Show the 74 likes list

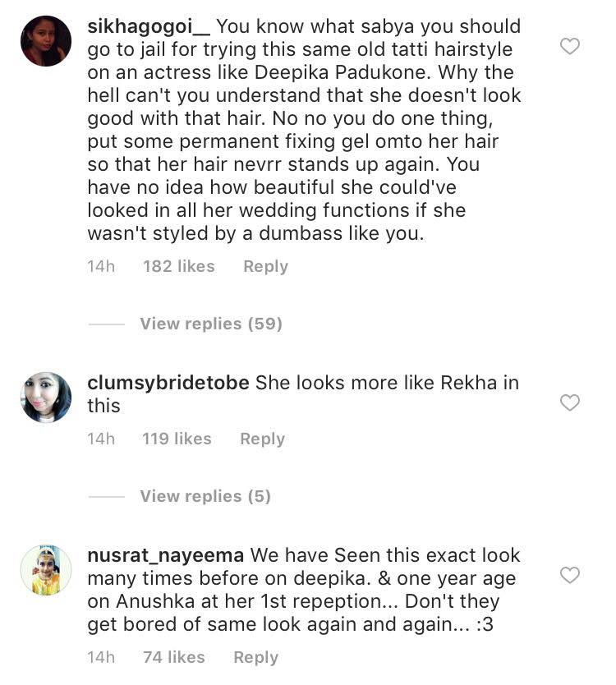[x=173, y=657]
